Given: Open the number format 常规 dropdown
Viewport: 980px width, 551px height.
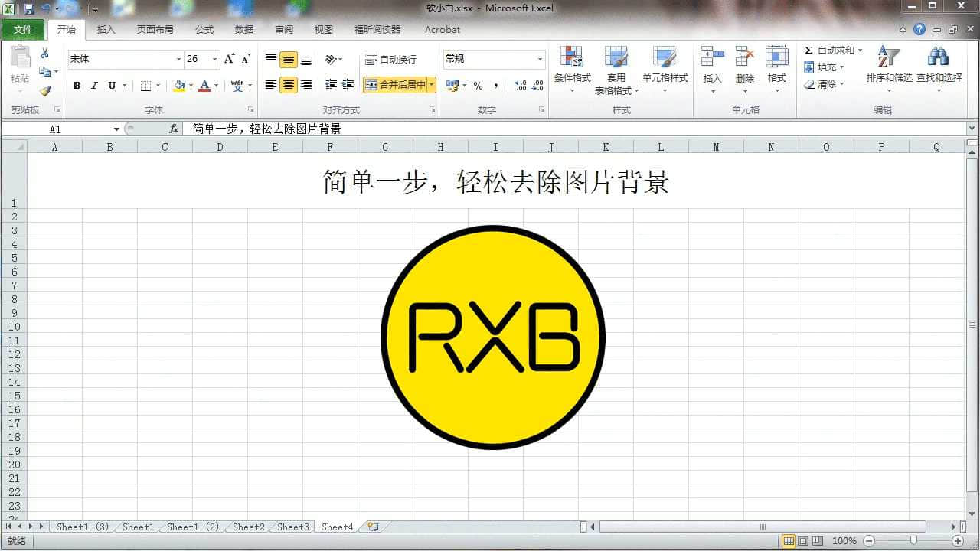Looking at the screenshot, I should click(x=540, y=59).
